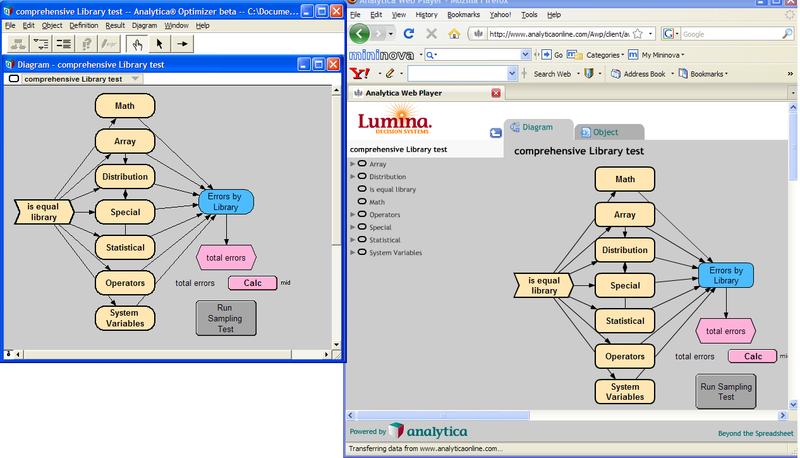The width and height of the screenshot is (800, 458).
Task: Select the browse hand tool
Action: [137, 44]
